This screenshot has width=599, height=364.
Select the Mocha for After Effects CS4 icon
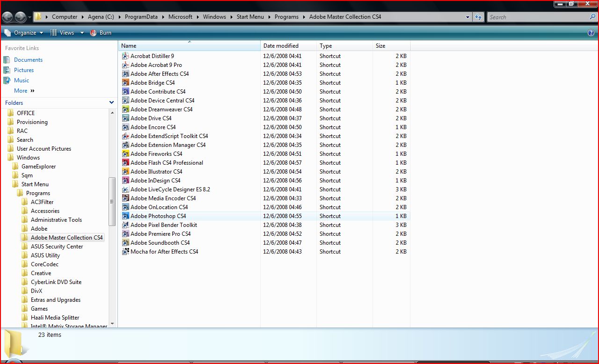tap(125, 251)
